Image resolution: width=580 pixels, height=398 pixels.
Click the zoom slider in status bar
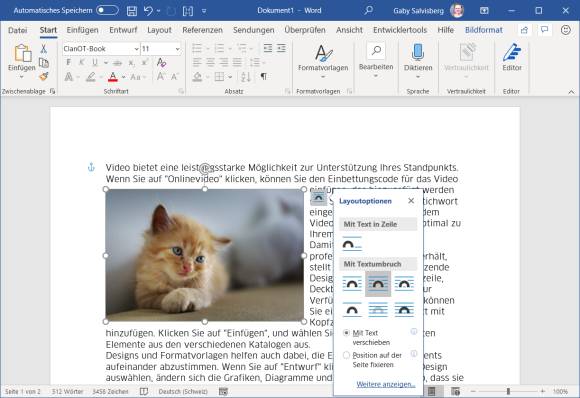click(508, 391)
